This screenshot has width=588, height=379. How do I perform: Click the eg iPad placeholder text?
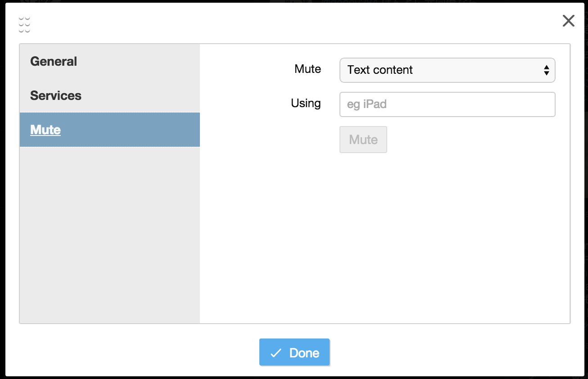pos(367,104)
